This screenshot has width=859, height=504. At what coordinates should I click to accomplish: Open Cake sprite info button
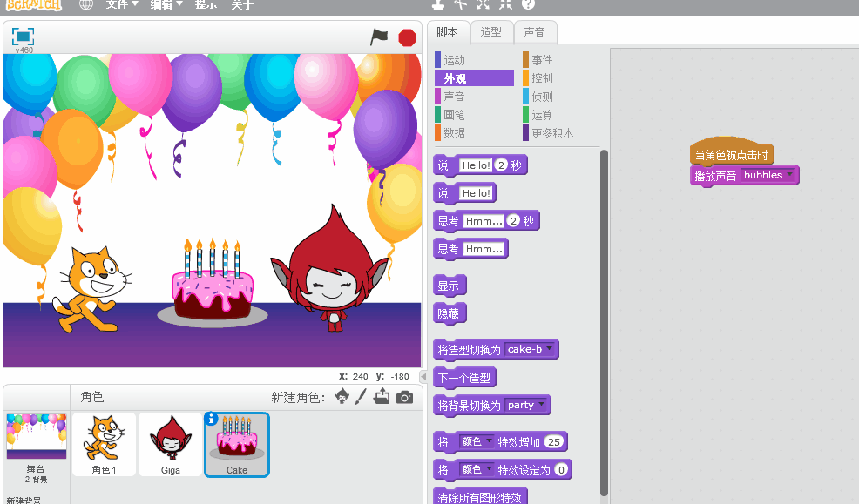coord(211,420)
